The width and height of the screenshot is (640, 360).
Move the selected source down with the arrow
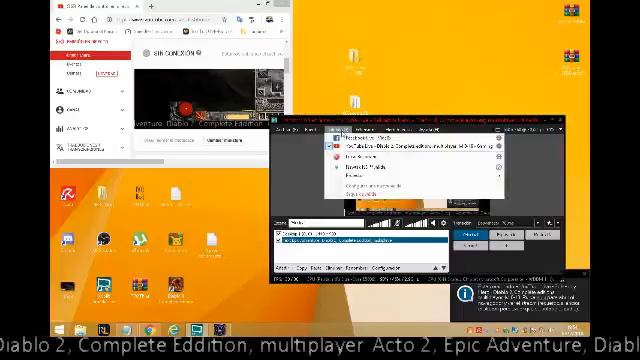[444, 268]
